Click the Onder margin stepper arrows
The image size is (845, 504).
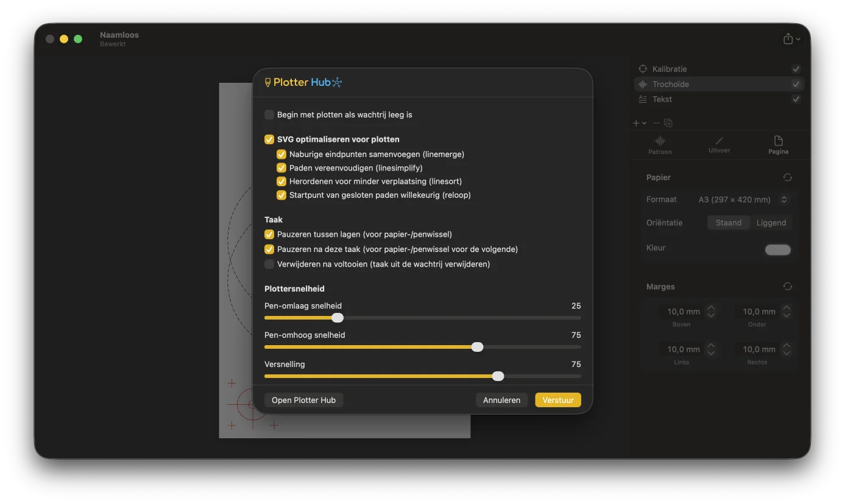(x=787, y=312)
